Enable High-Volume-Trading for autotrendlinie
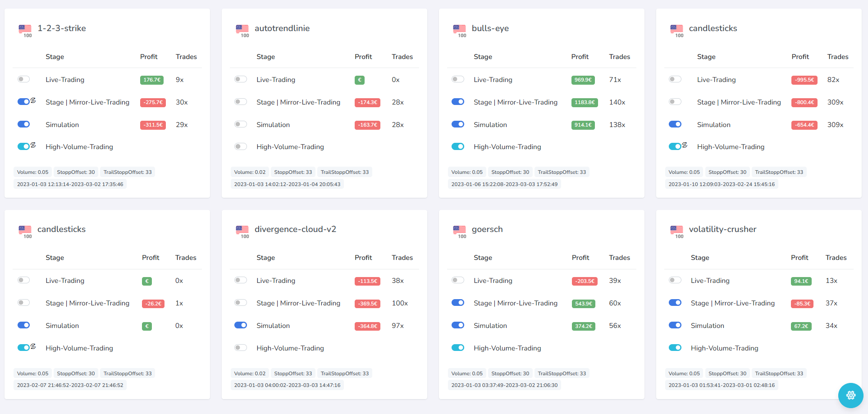Viewport: 868px width, 414px height. (x=241, y=146)
